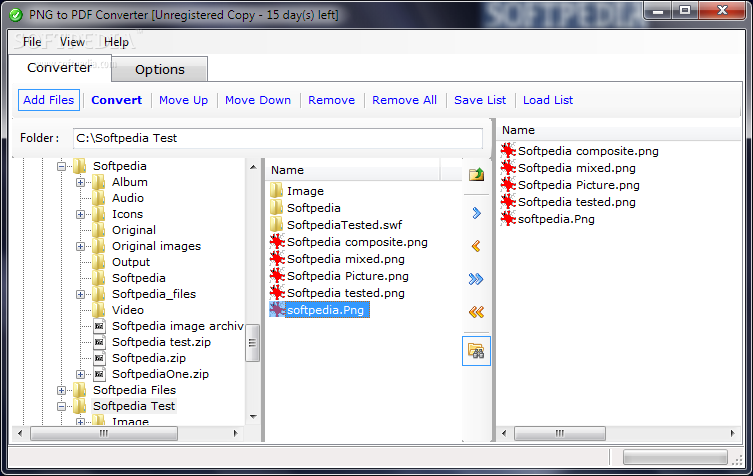This screenshot has width=753, height=476.
Task: Click icon of softpedia.Png in right list
Action: [x=508, y=219]
